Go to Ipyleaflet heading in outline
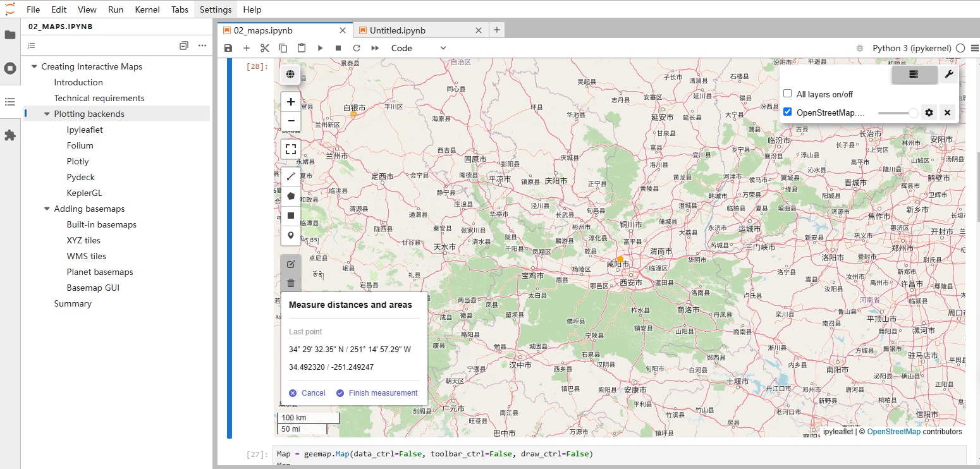This screenshot has width=980, height=469. [x=85, y=130]
